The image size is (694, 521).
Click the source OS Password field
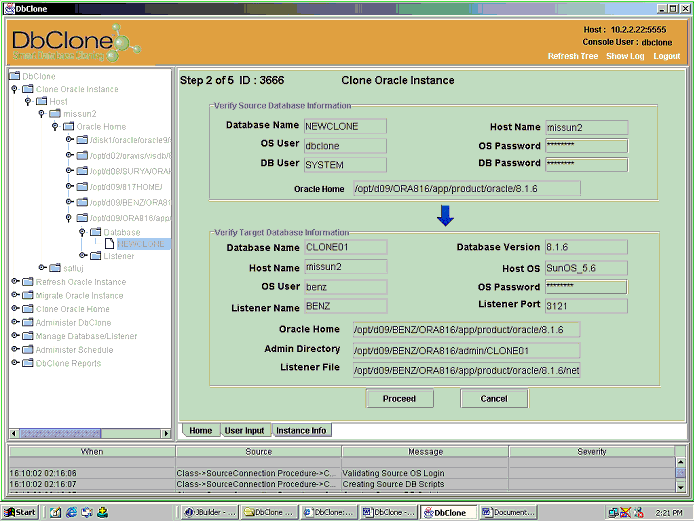click(586, 146)
